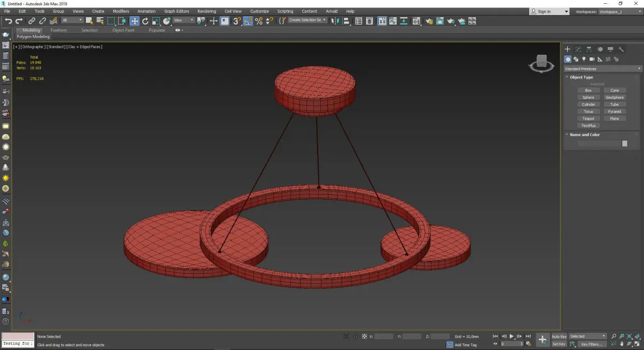
Task: Create a Box primitive button
Action: pyautogui.click(x=588, y=90)
